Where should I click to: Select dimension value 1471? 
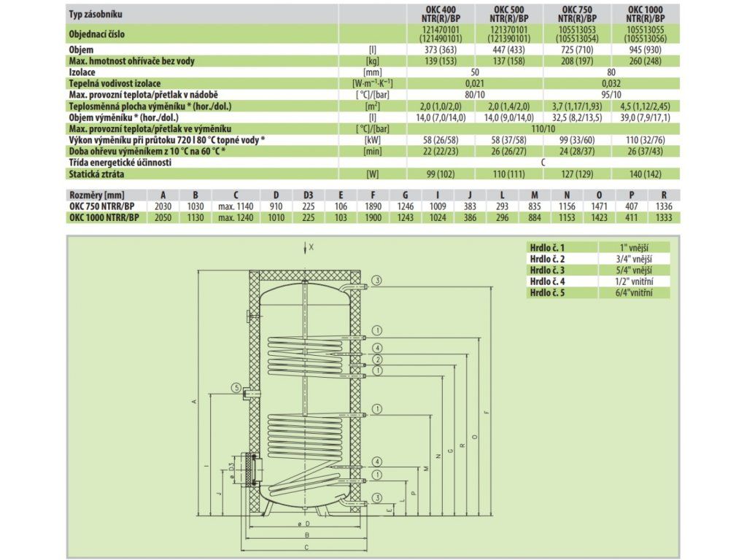600,206
